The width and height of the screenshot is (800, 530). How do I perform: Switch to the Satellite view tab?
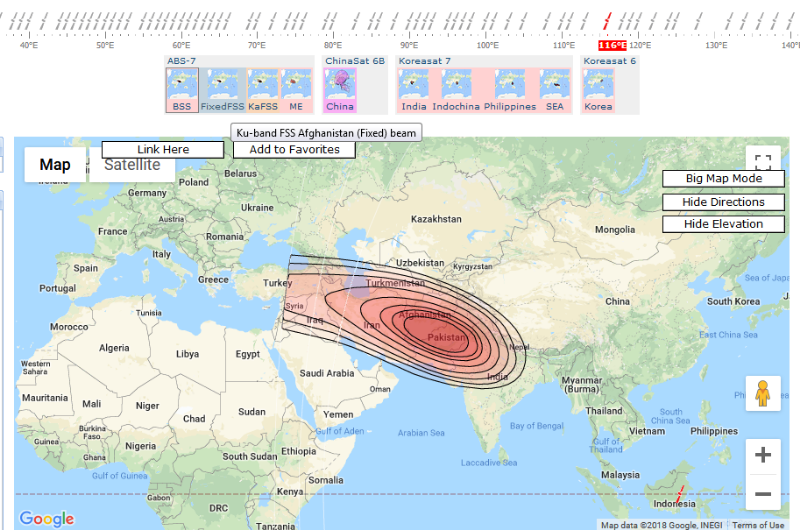point(132,165)
